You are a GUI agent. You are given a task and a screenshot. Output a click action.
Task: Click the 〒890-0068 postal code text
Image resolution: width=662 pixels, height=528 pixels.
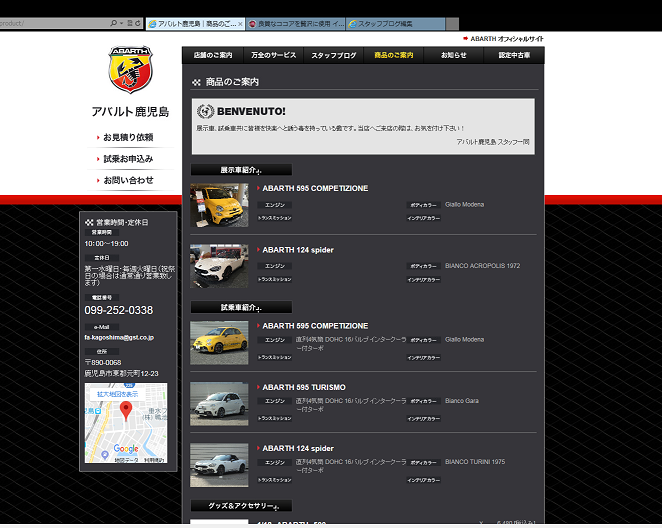click(x=103, y=363)
